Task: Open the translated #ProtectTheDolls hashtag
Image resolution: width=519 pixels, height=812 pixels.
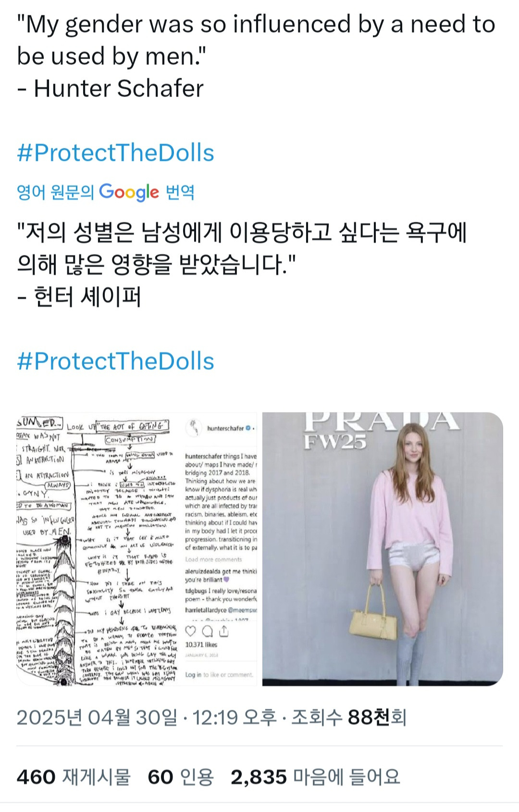Action: click(x=115, y=361)
